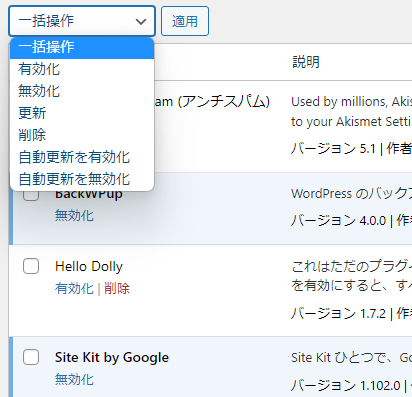The width and height of the screenshot is (412, 397).
Task: Click 無効化 link under Site Kit by Google
Action: pyautogui.click(x=74, y=379)
